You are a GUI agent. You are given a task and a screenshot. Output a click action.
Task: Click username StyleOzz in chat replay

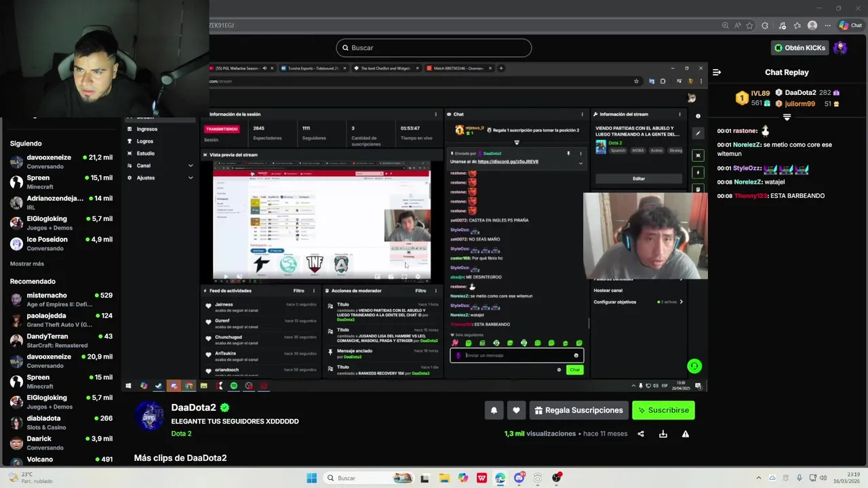pyautogui.click(x=747, y=168)
